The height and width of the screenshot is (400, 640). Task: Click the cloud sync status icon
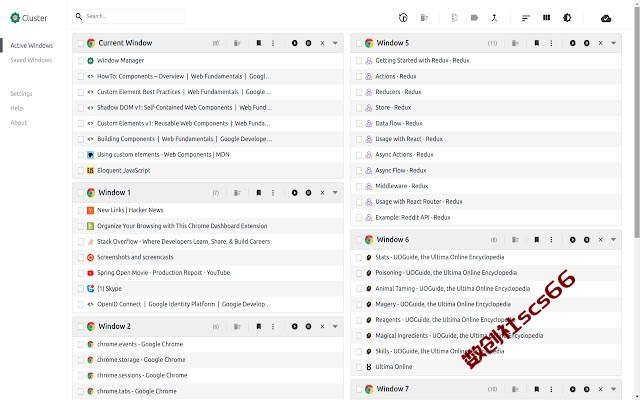point(606,18)
